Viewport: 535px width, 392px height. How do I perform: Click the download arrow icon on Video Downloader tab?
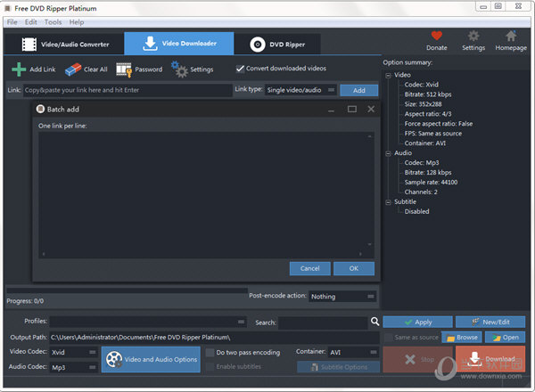point(150,44)
